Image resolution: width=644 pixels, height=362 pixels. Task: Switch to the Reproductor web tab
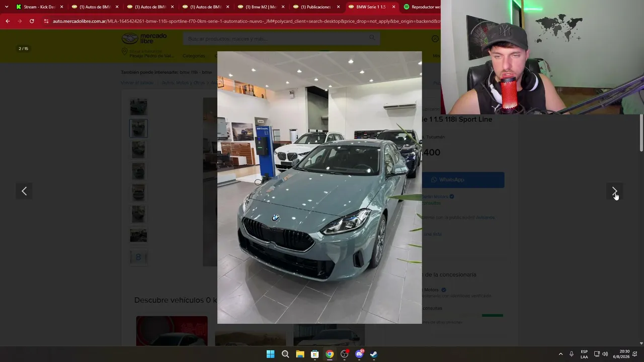(x=422, y=7)
